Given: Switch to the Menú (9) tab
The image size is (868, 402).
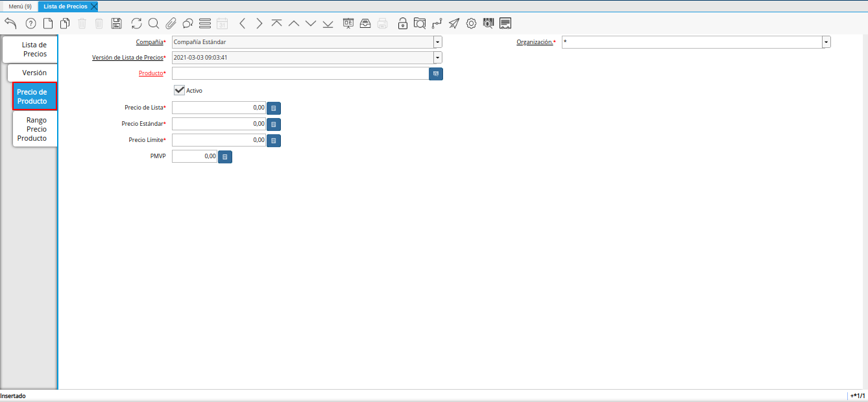Looking at the screenshot, I should click(x=20, y=6).
